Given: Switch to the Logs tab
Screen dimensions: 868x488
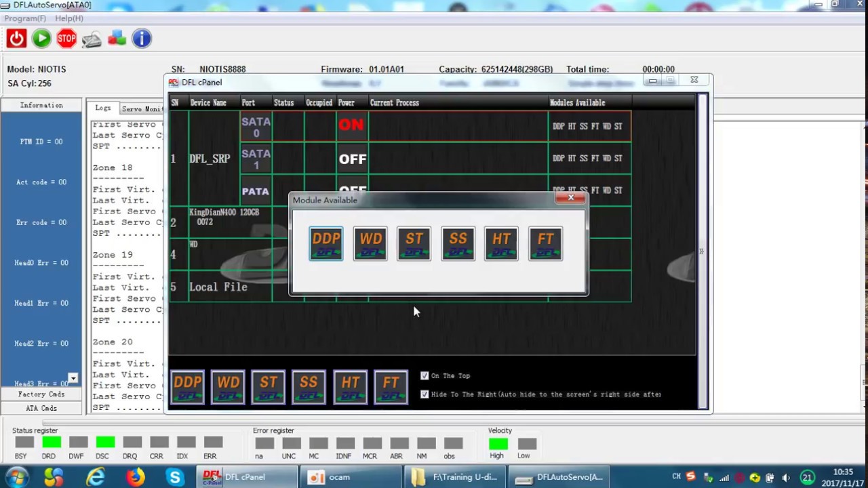Looking at the screenshot, I should [102, 108].
